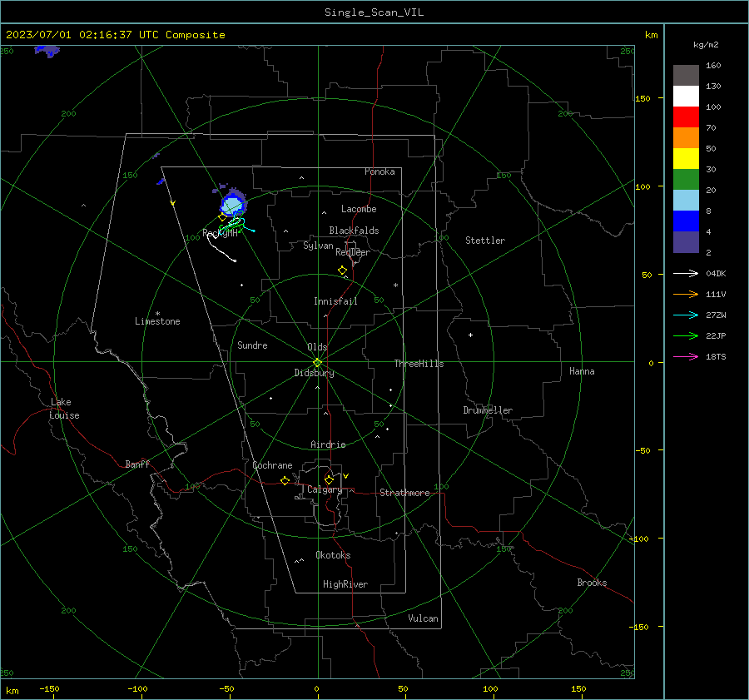
Task: Click the yellow radar-site diamond near Didsbury
Action: (317, 362)
